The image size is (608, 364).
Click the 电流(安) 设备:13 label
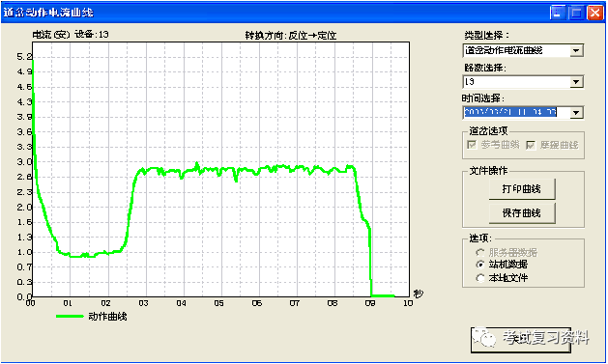click(71, 35)
